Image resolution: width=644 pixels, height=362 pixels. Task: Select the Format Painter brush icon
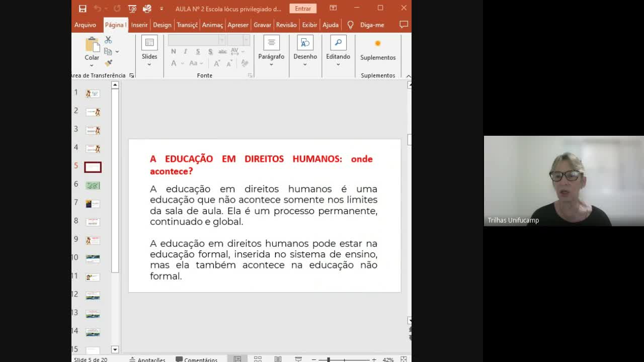point(108,63)
